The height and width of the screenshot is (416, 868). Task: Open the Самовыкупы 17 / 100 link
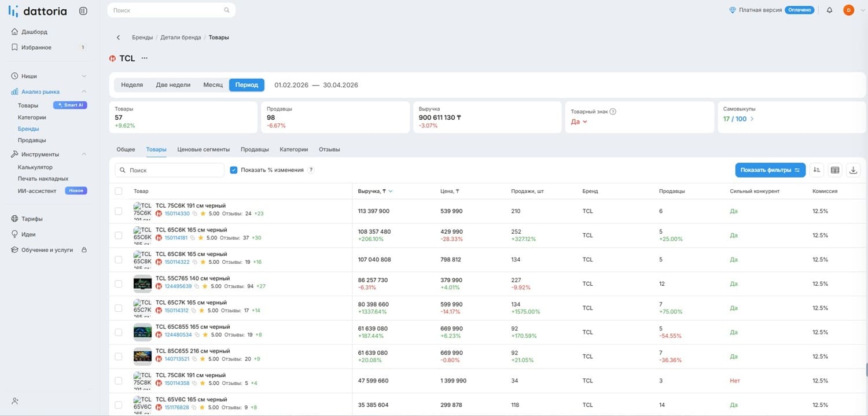click(x=738, y=119)
